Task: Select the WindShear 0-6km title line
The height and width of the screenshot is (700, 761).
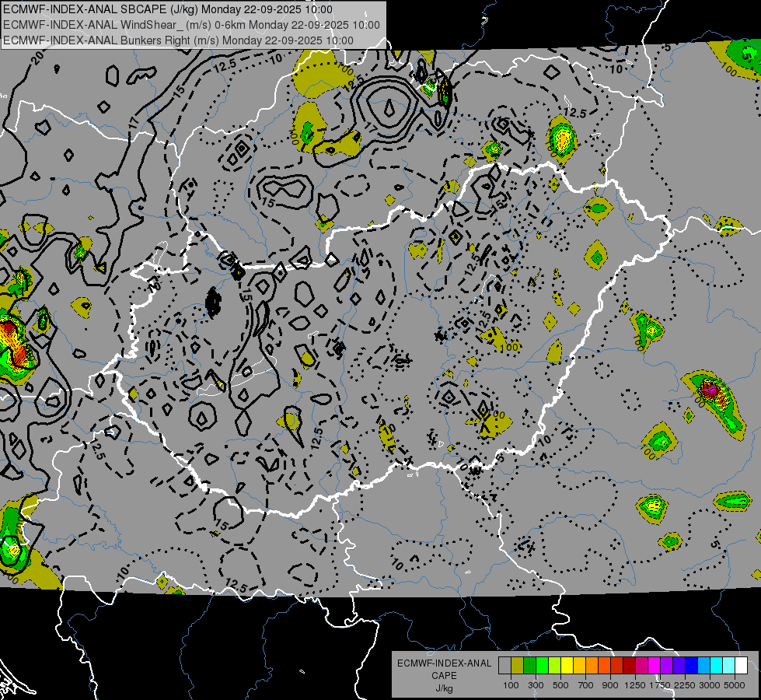Action: click(191, 24)
